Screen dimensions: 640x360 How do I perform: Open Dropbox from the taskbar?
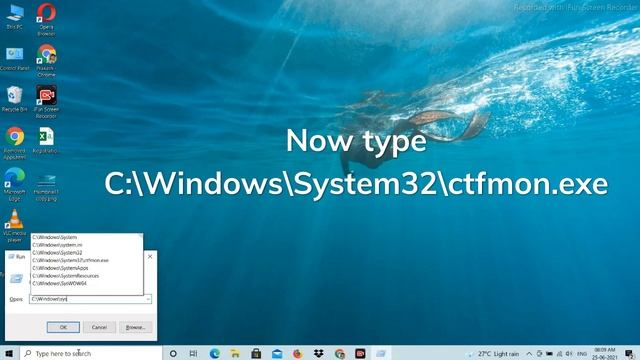pyautogui.click(x=318, y=353)
